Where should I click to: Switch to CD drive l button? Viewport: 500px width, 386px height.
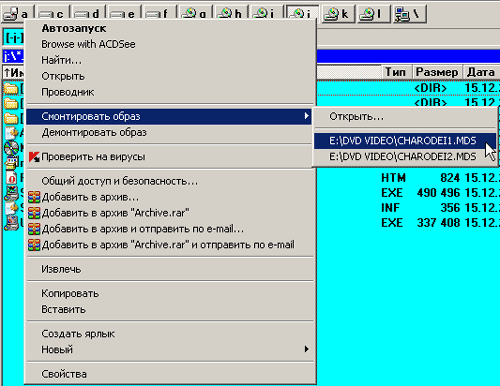[373, 14]
